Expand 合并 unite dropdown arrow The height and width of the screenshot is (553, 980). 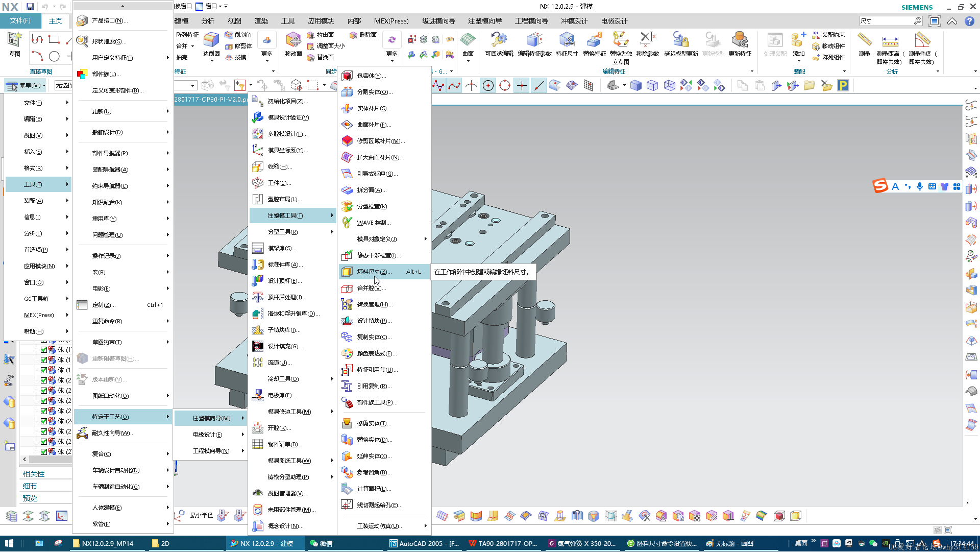click(193, 46)
